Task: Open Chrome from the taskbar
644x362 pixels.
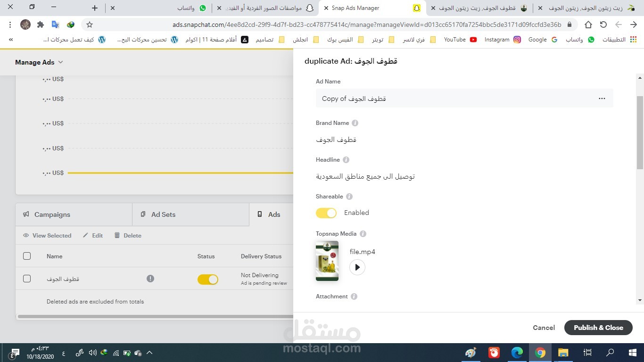Action: click(540, 353)
